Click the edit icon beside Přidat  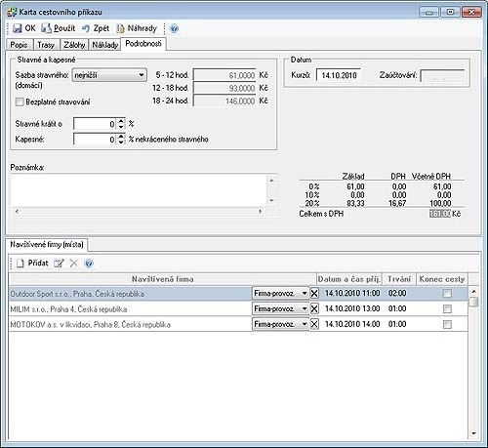click(x=59, y=264)
